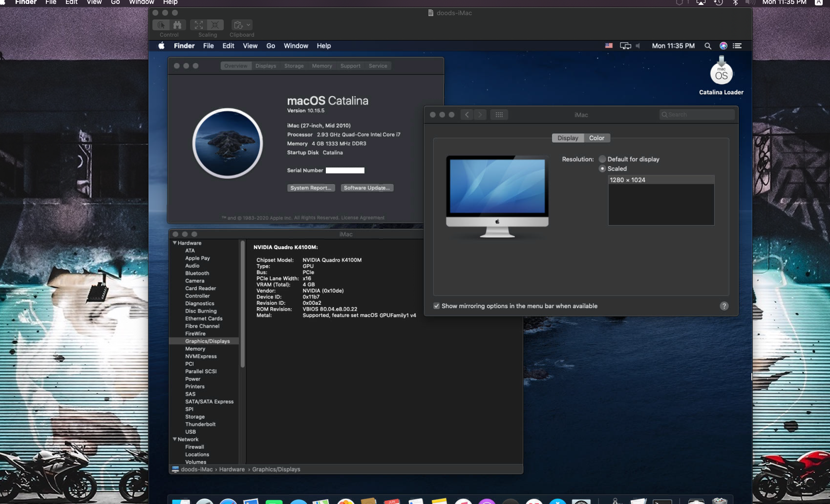Collapse the Hardware section in System Report

tap(175, 243)
